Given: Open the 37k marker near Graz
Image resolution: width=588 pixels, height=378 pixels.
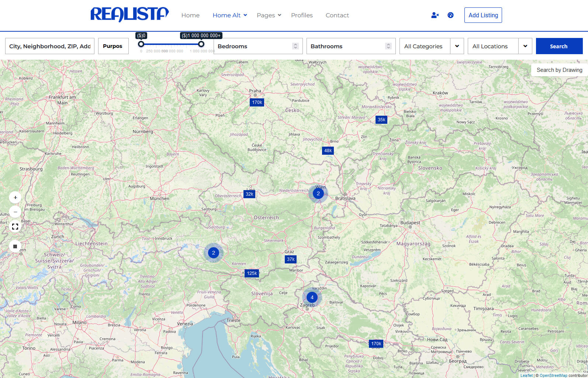Looking at the screenshot, I should (291, 259).
